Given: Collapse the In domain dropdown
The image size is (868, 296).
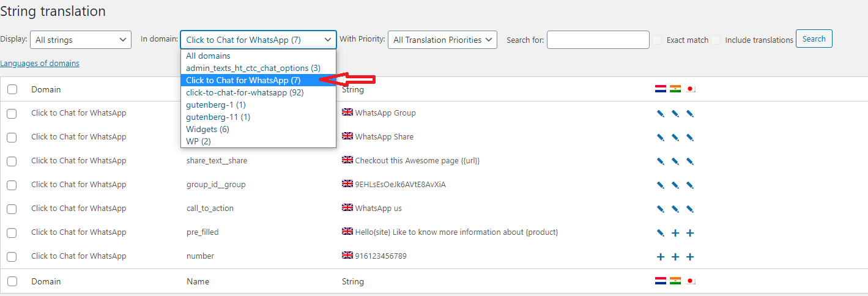Looking at the screenshot, I should (258, 40).
